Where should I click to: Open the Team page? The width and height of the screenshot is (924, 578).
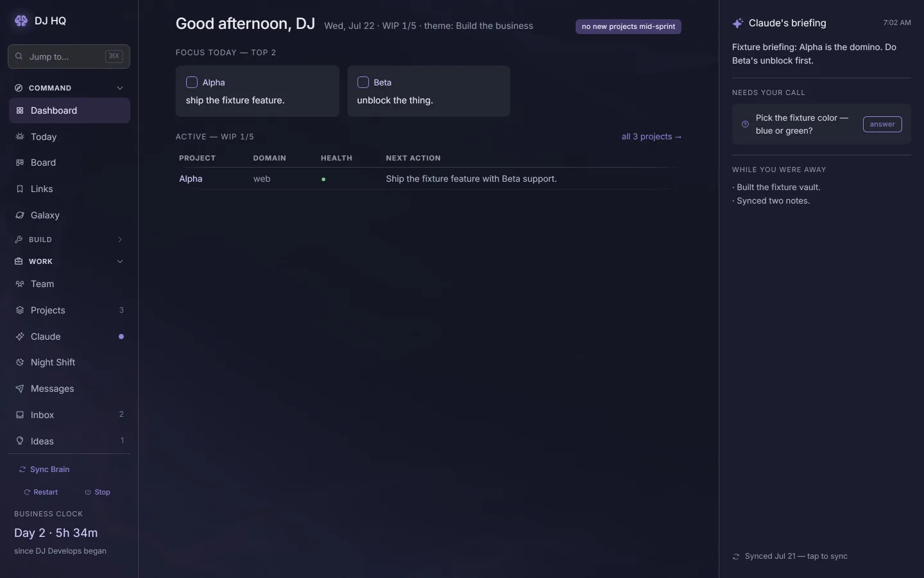(69, 284)
